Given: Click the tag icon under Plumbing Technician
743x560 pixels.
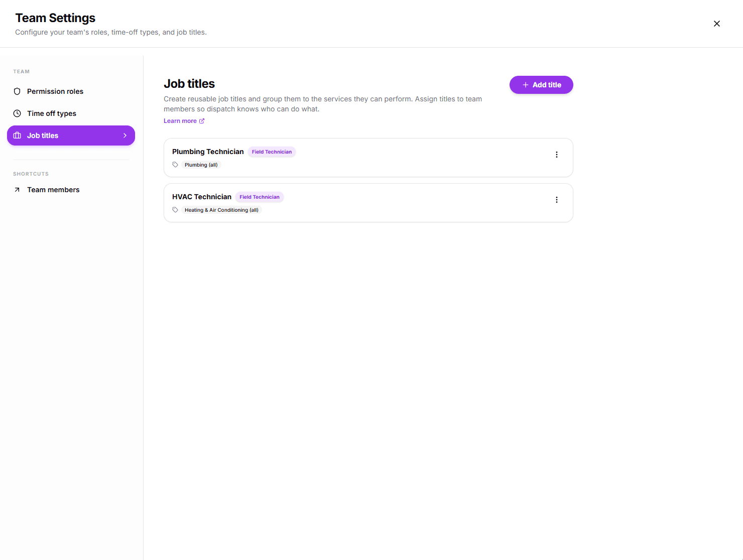Looking at the screenshot, I should pos(175,165).
